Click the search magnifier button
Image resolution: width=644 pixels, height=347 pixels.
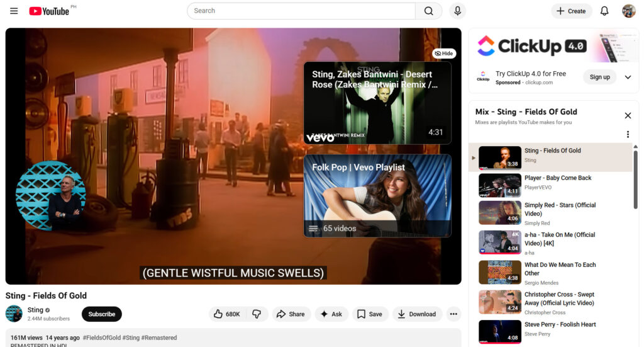coord(428,11)
